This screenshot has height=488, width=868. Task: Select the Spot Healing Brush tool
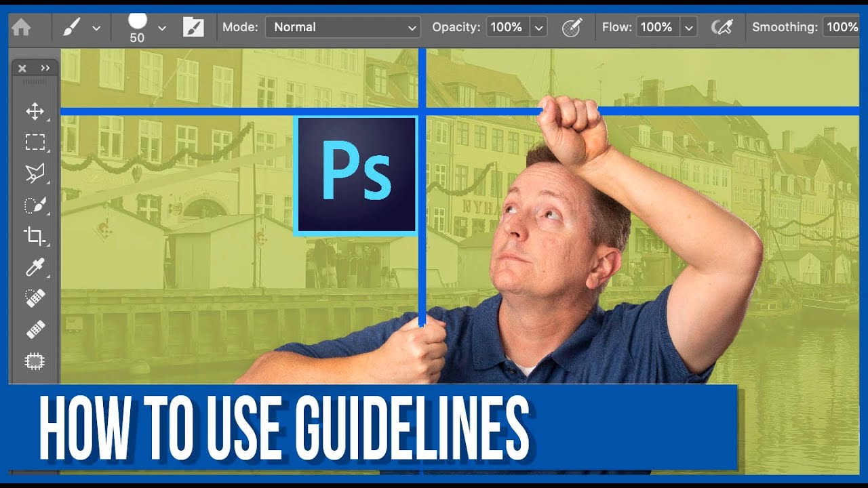(35, 299)
